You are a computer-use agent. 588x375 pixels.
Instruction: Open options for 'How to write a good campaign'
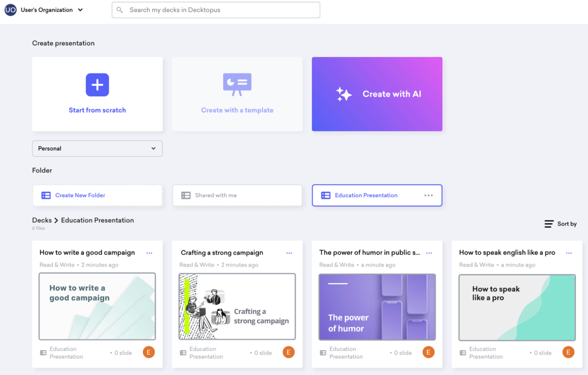point(149,253)
